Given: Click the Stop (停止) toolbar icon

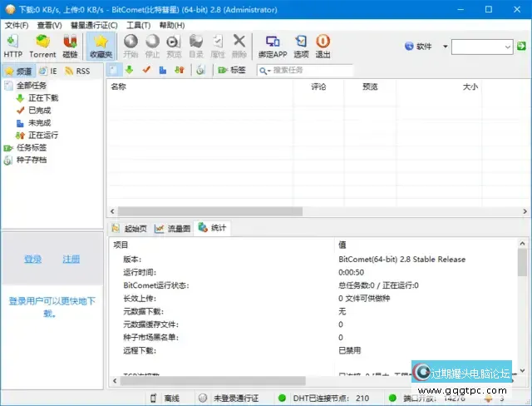Looking at the screenshot, I should (152, 46).
